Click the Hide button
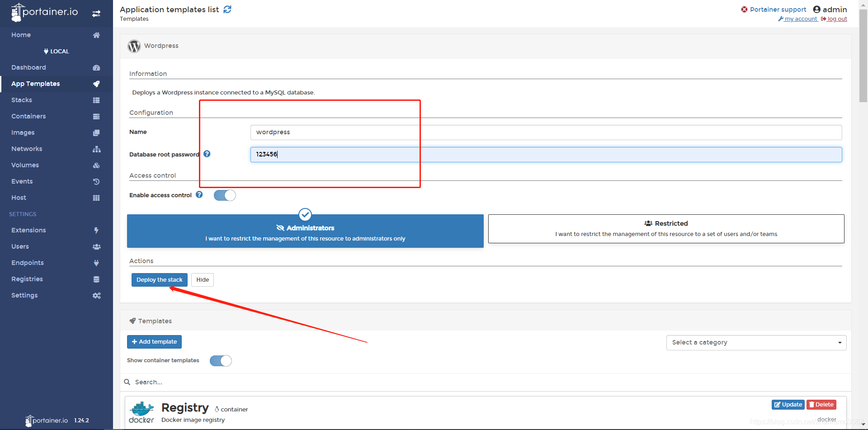 point(203,280)
